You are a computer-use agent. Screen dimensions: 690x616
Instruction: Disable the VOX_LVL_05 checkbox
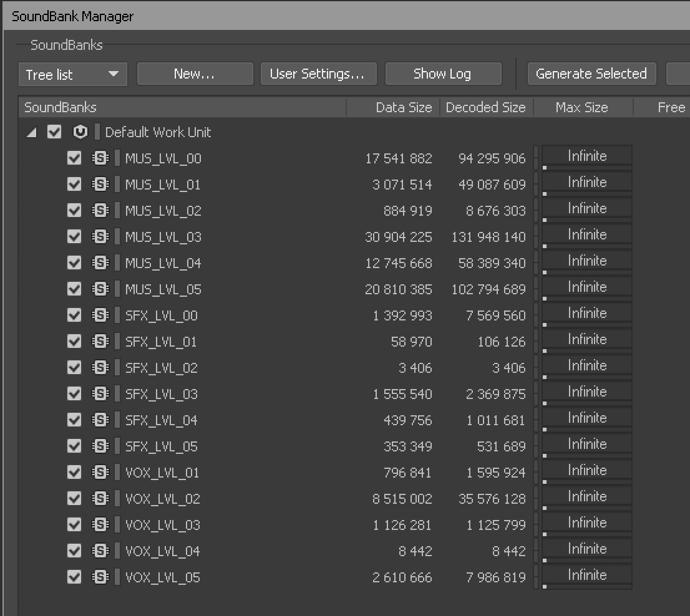[x=74, y=577]
